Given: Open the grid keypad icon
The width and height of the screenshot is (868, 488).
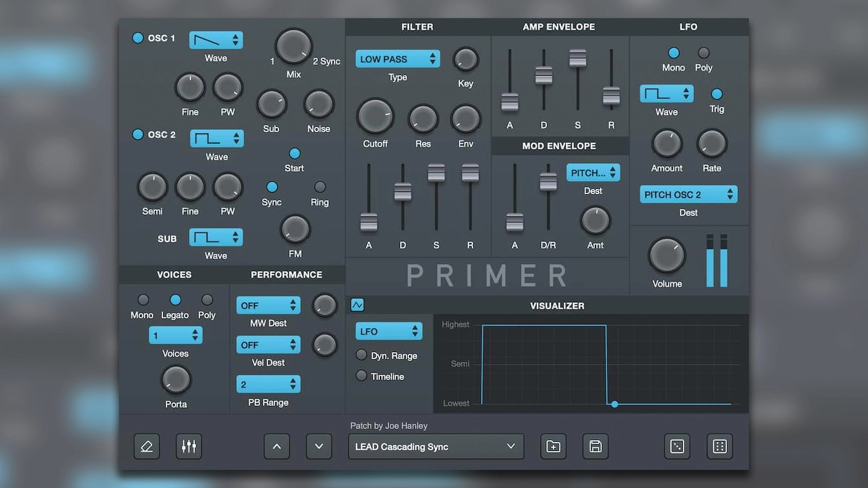Looking at the screenshot, I should (x=720, y=447).
